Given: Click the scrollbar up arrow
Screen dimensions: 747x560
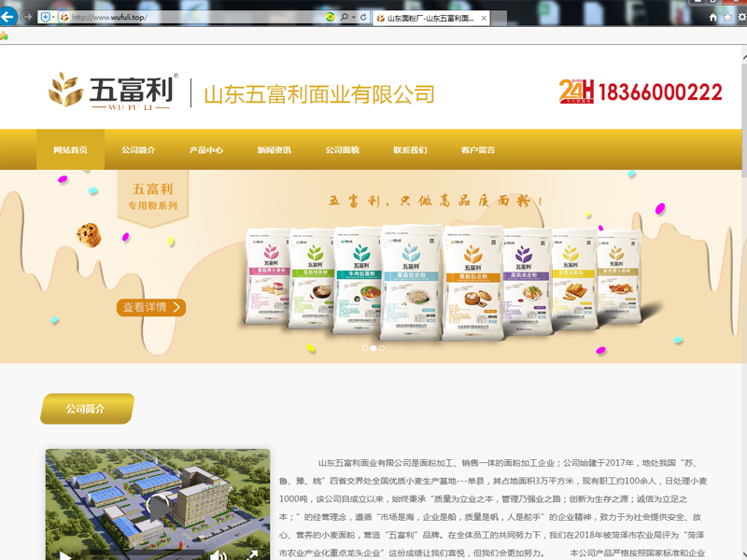Looking at the screenshot, I should 744,57.
